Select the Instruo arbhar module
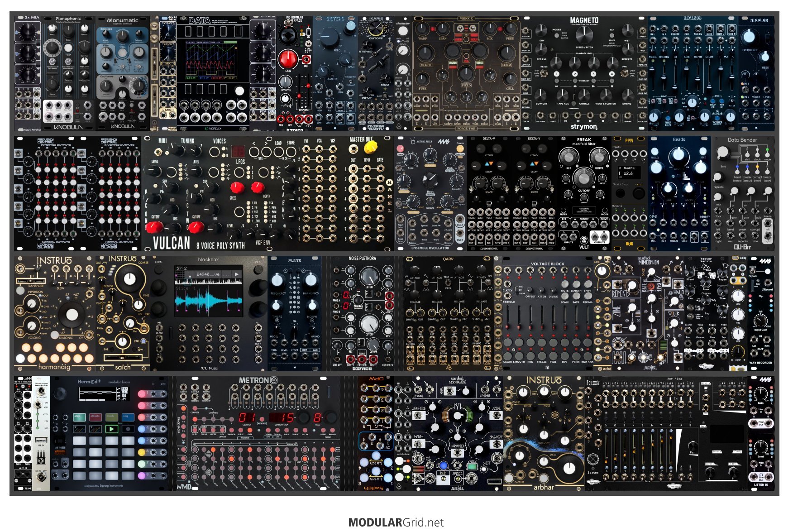 544,434
